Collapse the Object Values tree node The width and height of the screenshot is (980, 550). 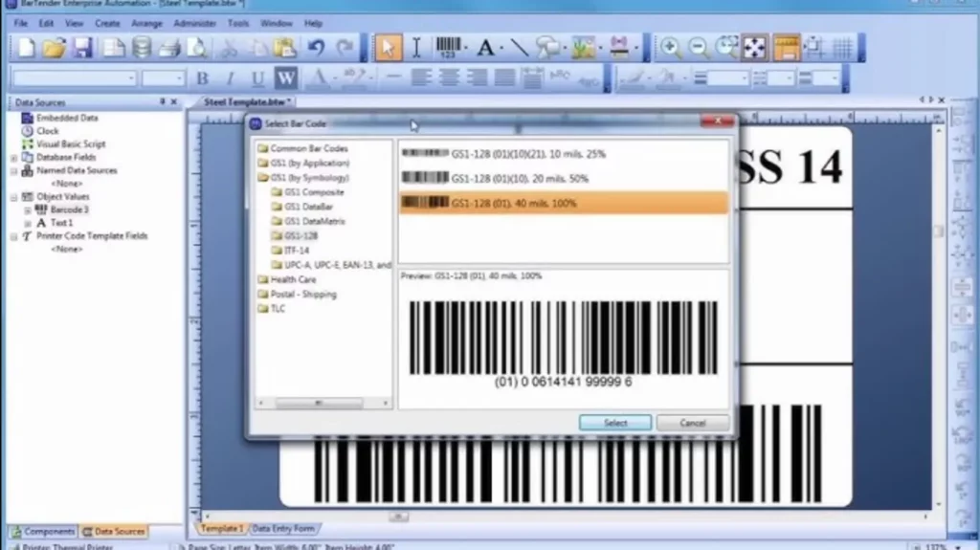(x=13, y=197)
